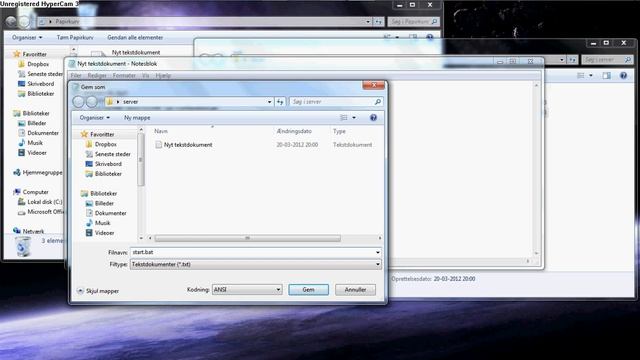
Task: Close the Gem som dialog
Action: point(373,85)
